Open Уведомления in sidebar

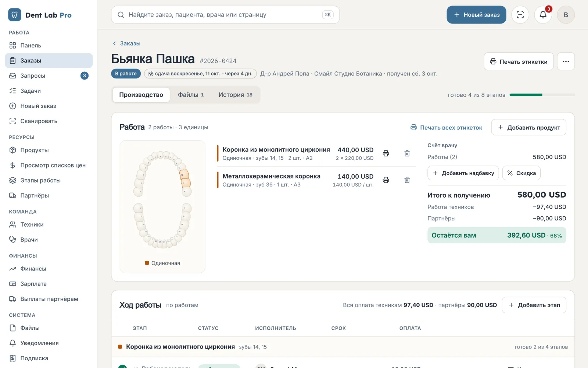coord(49,343)
